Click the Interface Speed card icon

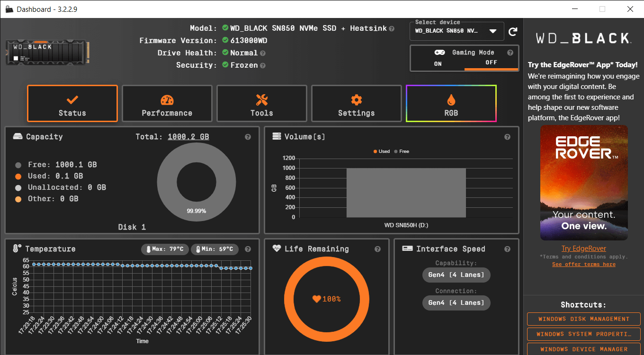(x=407, y=248)
